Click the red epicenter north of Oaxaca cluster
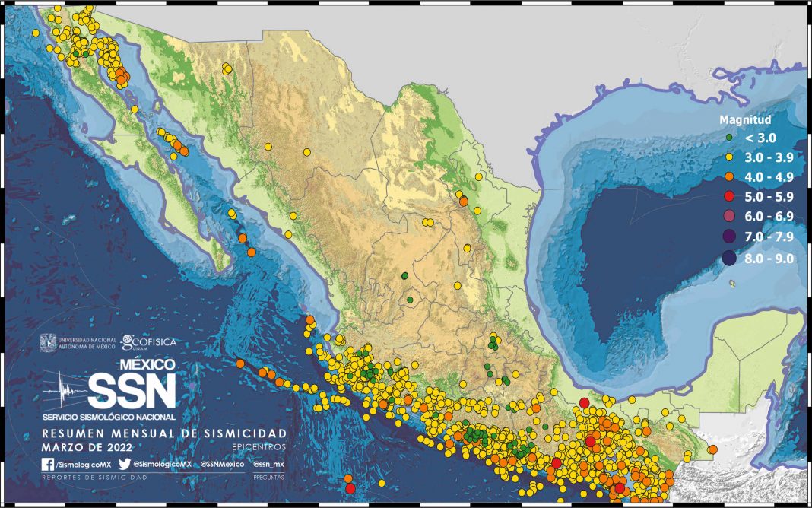 point(584,403)
